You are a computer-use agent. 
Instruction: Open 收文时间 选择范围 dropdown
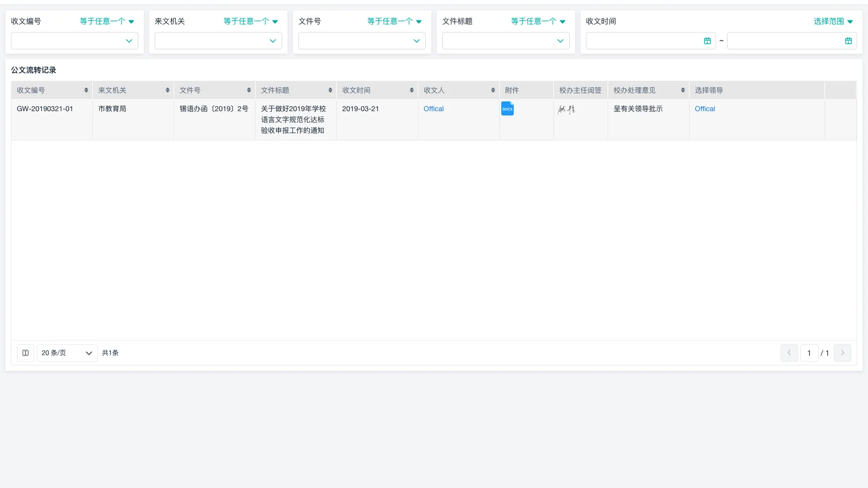(x=833, y=21)
